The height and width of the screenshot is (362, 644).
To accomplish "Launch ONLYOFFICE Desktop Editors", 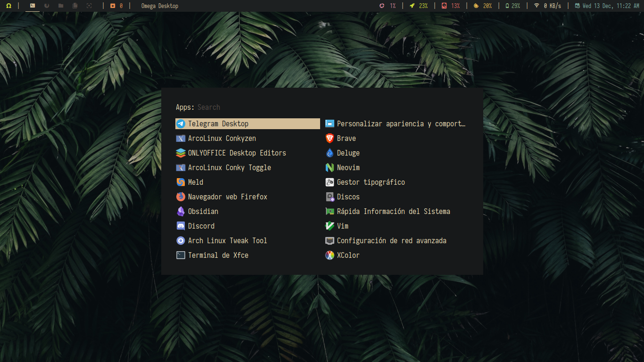I will pos(236,153).
